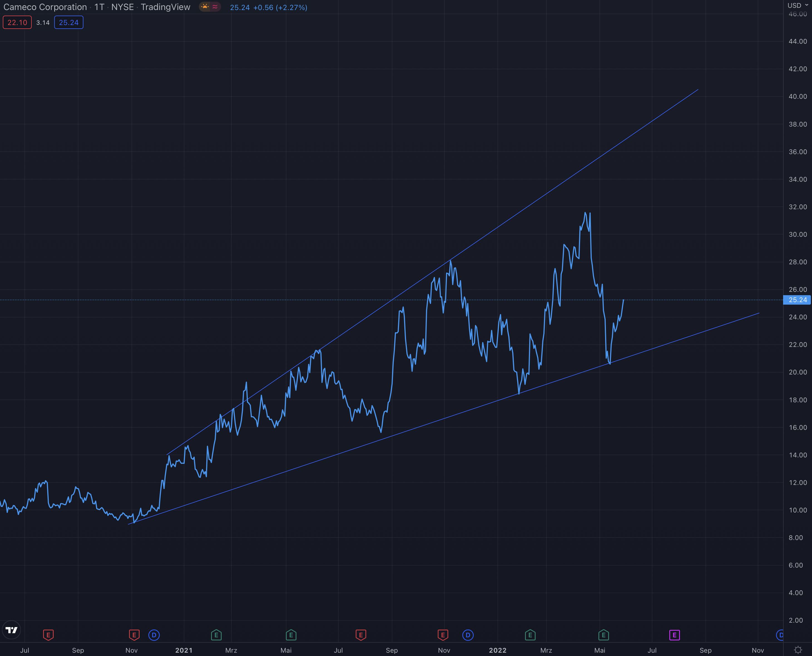Click the 2022 year label on time axis

pos(497,650)
